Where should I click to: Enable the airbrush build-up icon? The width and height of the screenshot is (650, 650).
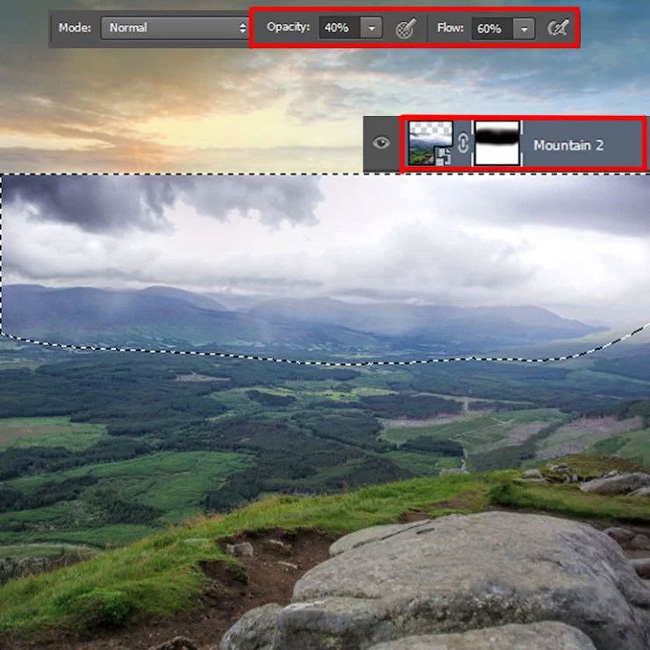tap(558, 28)
